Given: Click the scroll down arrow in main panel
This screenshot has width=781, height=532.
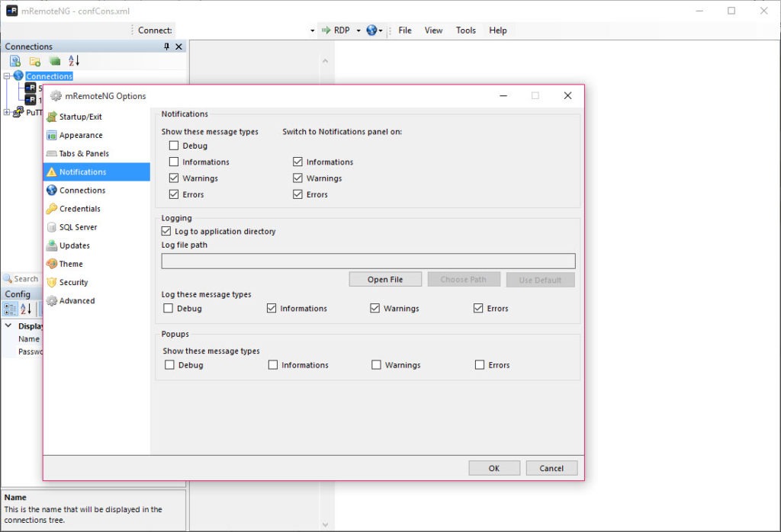Looking at the screenshot, I should click(325, 524).
